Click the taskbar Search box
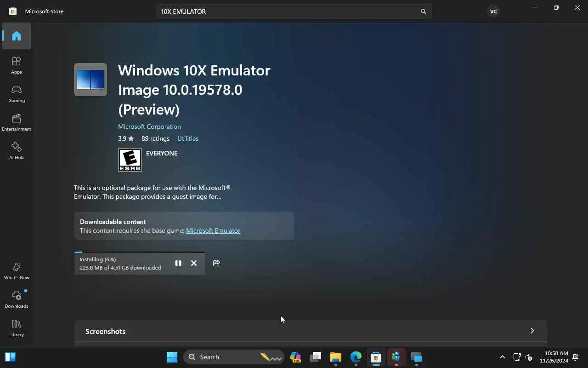This screenshot has height=368, width=588. (234, 357)
